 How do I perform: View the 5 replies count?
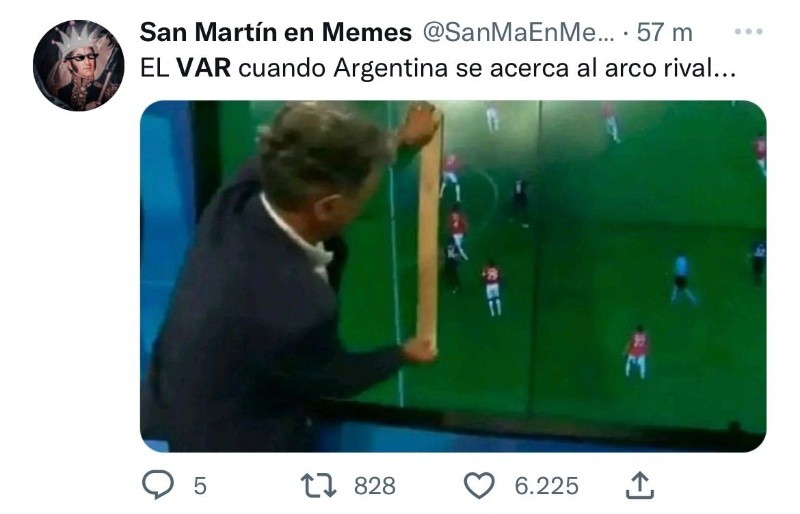coord(200,486)
